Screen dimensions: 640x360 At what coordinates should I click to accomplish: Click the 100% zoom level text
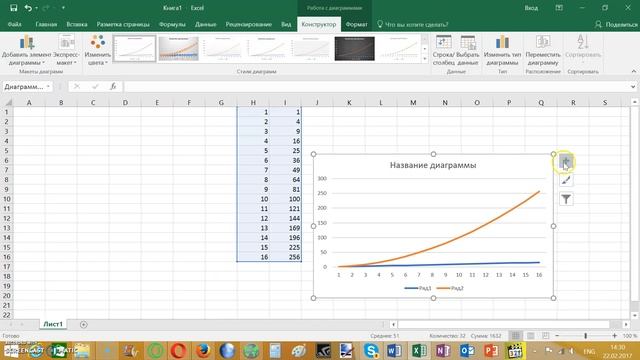pyautogui.click(x=629, y=336)
